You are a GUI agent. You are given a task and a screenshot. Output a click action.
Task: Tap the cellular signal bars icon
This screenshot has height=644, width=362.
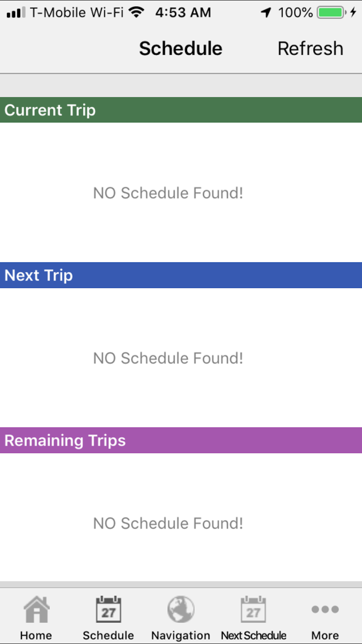point(16,13)
